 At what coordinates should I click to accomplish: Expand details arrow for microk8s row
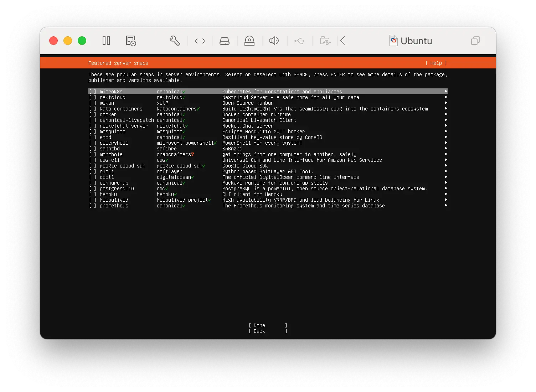point(446,92)
